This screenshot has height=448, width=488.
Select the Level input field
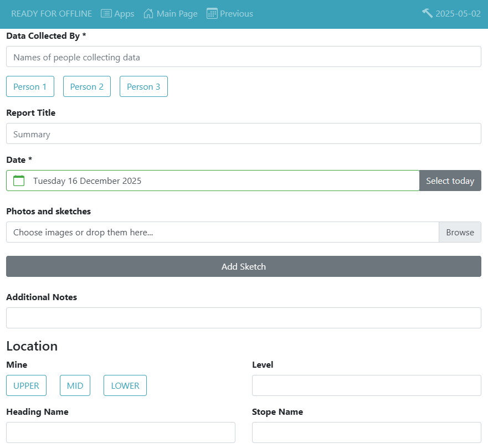tap(366, 385)
